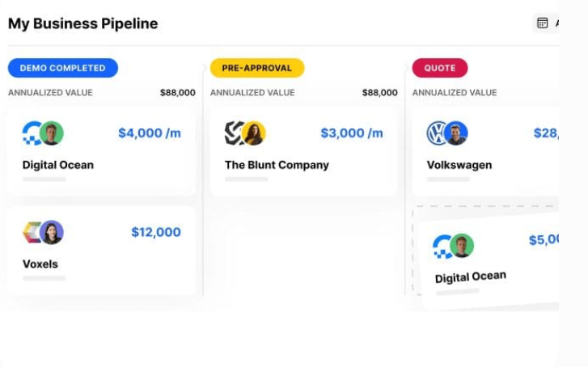The image size is (588, 367).
Task: Click the $3,000 /m deal value
Action: [x=352, y=133]
